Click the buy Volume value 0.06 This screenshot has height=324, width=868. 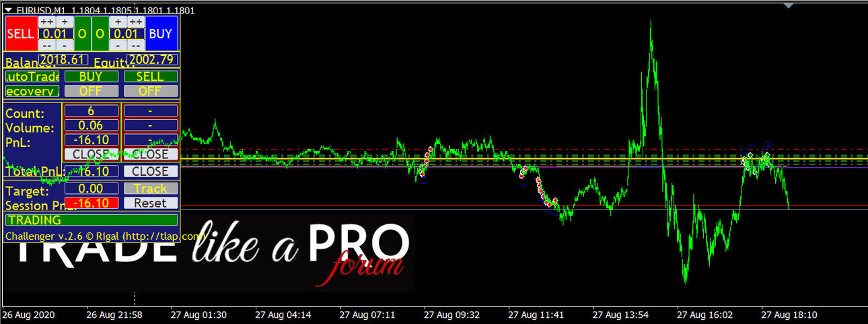(91, 125)
